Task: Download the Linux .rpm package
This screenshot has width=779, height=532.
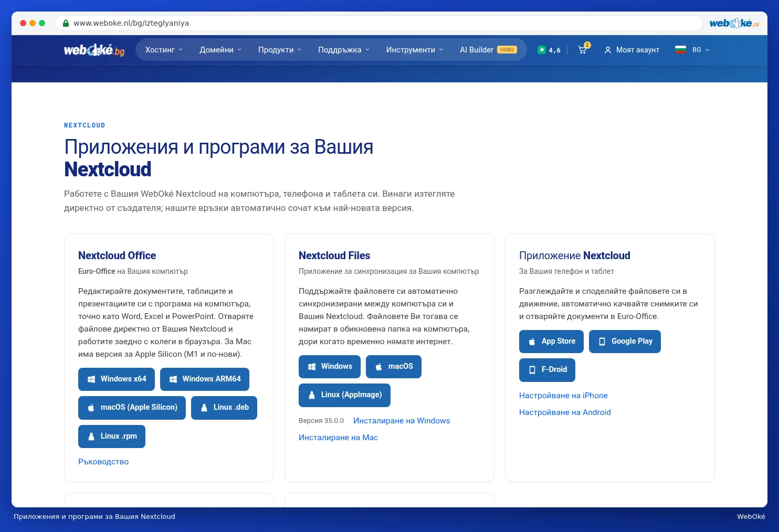Action: pyautogui.click(x=112, y=437)
